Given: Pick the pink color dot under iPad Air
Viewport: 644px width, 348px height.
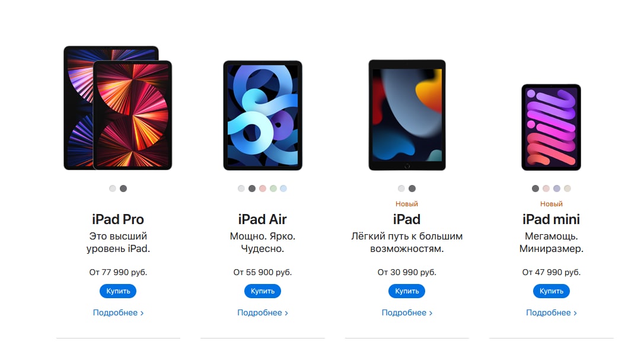Looking at the screenshot, I should 263,189.
